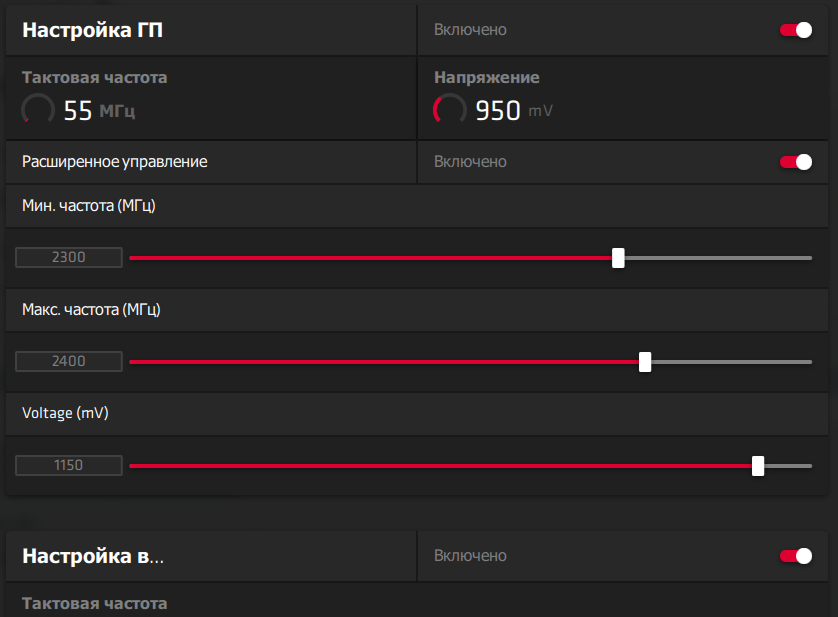Click the Voltage (mV) value field
838x617 pixels.
pyautogui.click(x=69, y=466)
